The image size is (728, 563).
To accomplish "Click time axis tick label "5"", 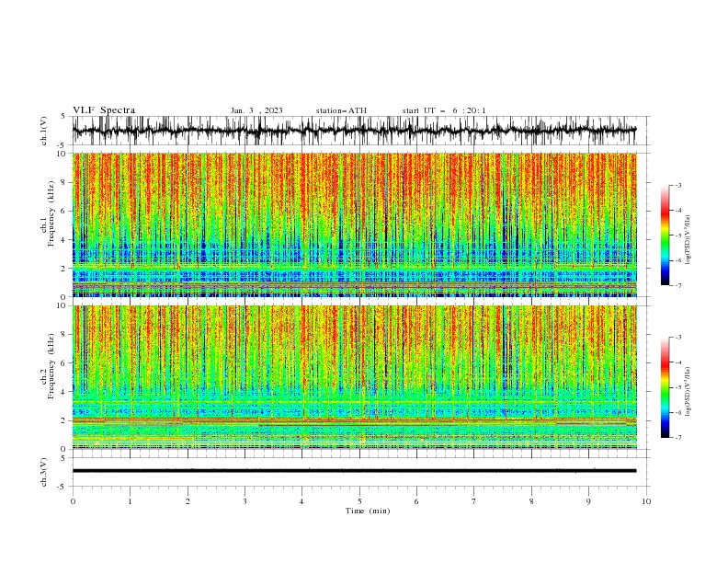I will pyautogui.click(x=359, y=501).
